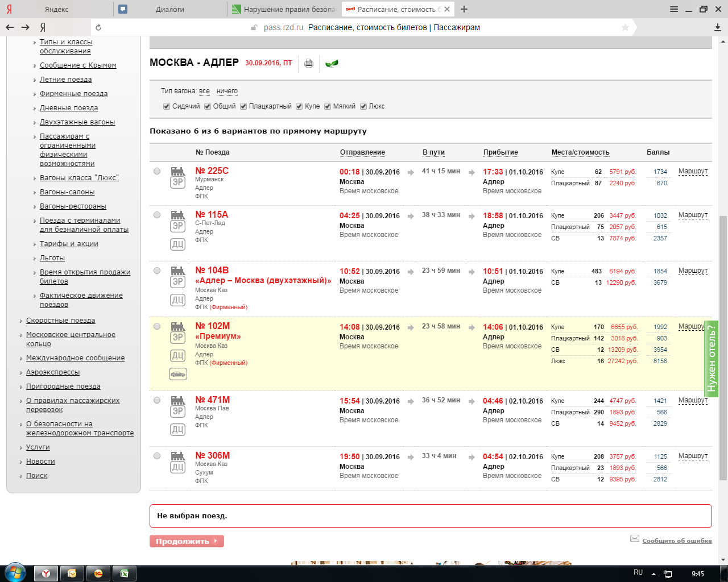Click the ДЦ icon under train 115А
This screenshot has width=728, height=582.
point(178,244)
